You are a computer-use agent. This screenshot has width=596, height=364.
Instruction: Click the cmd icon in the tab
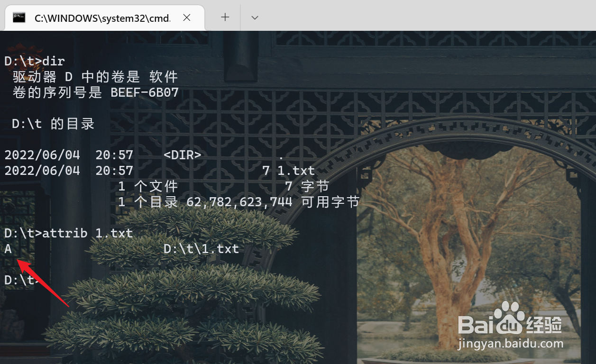click(x=19, y=18)
